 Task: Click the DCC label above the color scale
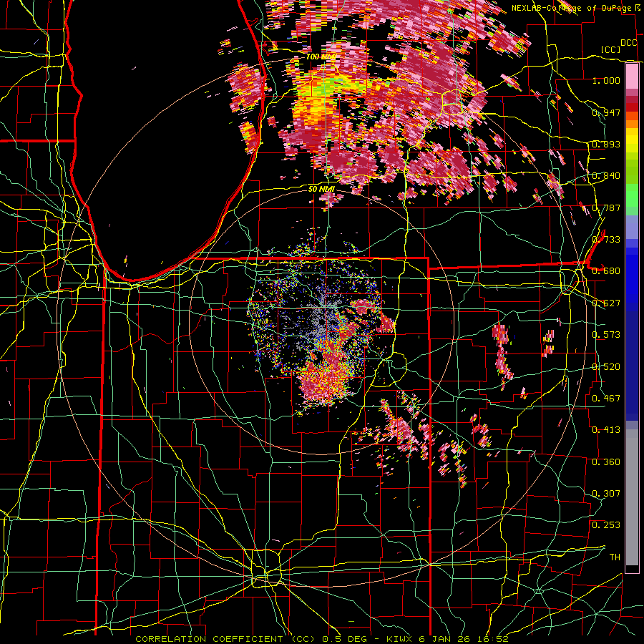click(629, 43)
